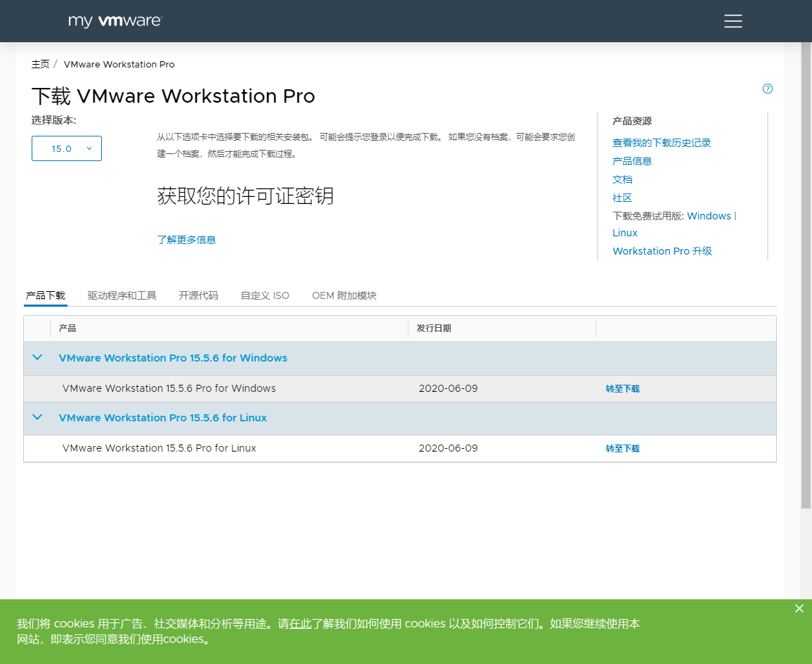This screenshot has height=664, width=812.
Task: Download free trial for Windows link
Action: tap(709, 216)
